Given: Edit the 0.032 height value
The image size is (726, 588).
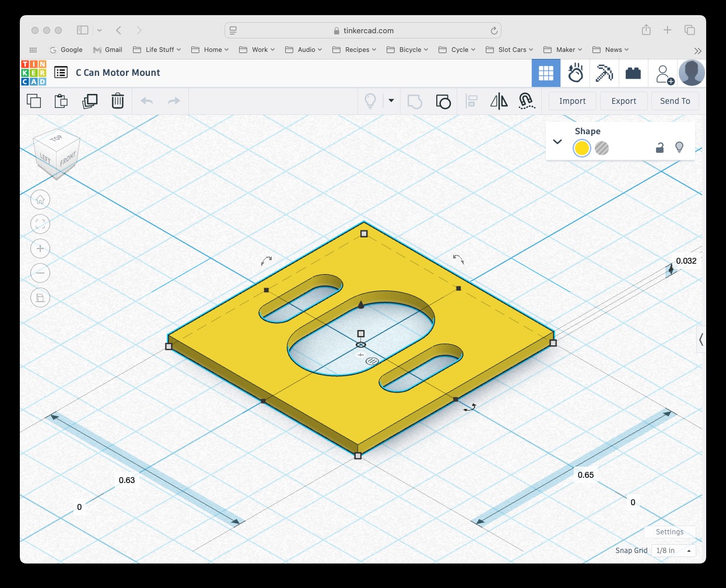Looking at the screenshot, I should click(686, 261).
